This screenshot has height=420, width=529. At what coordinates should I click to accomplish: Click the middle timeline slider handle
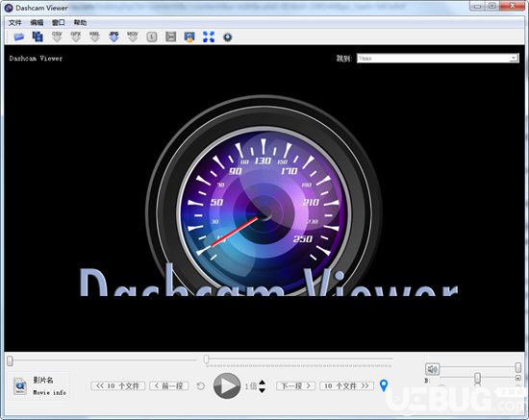click(206, 359)
